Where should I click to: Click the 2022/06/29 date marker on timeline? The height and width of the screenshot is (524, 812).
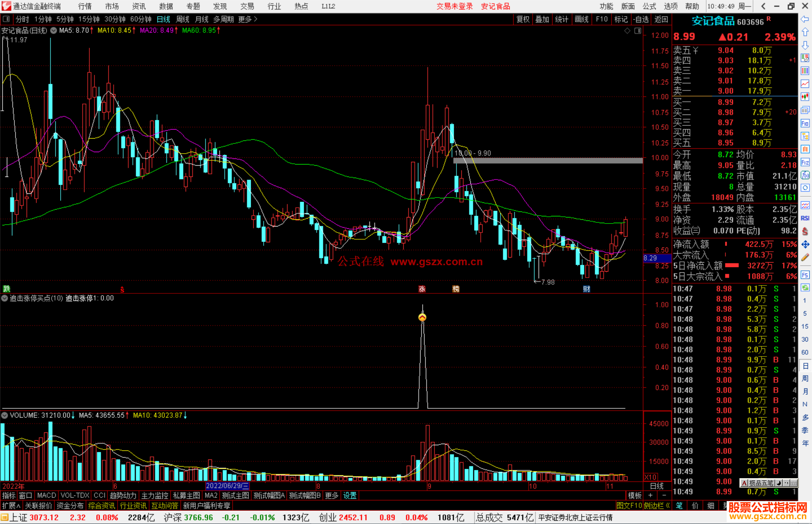(227, 486)
